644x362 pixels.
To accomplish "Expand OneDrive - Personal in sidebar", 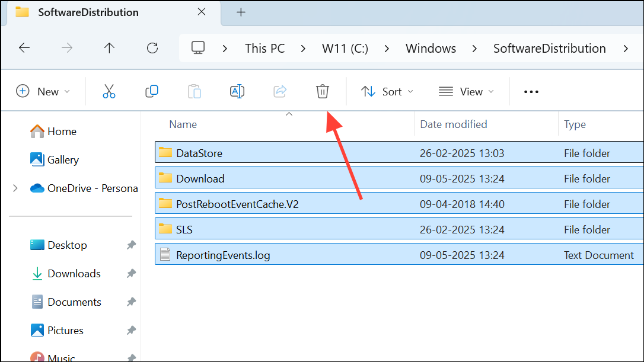I will (x=15, y=188).
